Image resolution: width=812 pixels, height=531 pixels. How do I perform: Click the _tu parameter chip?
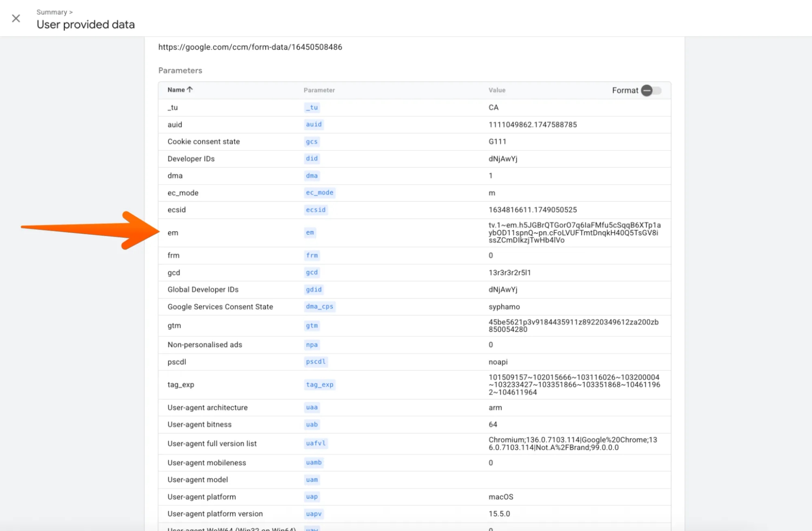(312, 107)
